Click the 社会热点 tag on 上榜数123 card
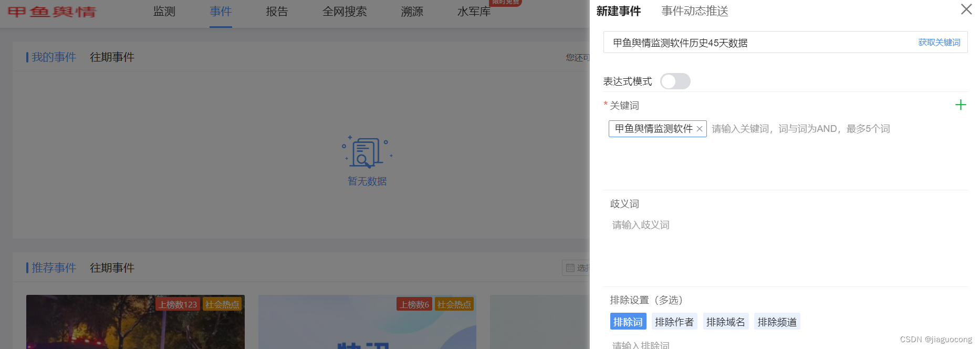980x349 pixels. tap(222, 304)
